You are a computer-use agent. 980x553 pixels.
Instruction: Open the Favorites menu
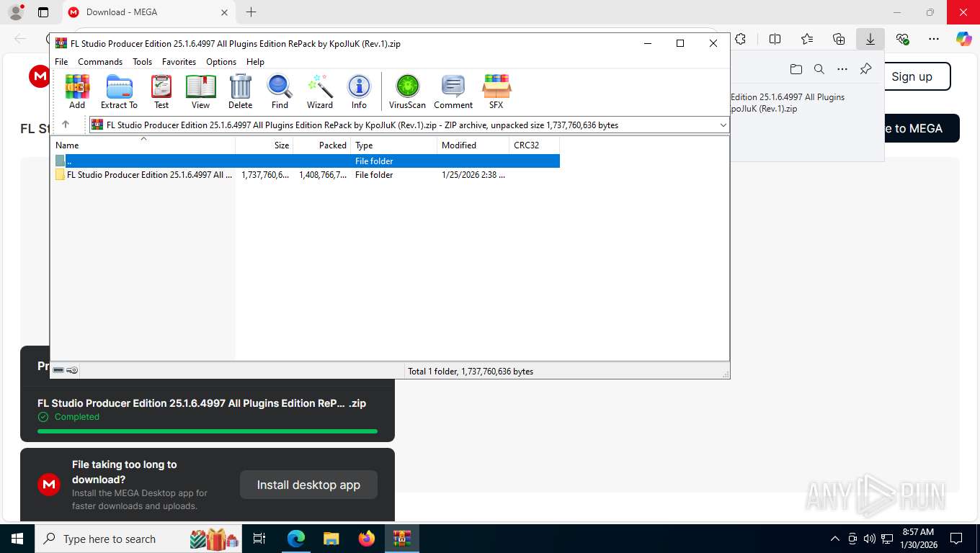click(x=179, y=62)
